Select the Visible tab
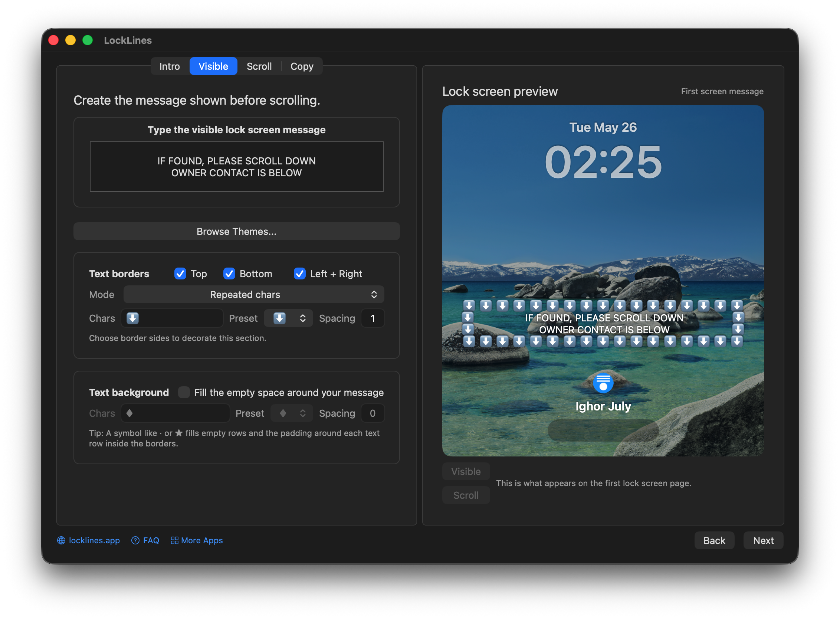Screen dimensions: 840x619 [x=213, y=66]
